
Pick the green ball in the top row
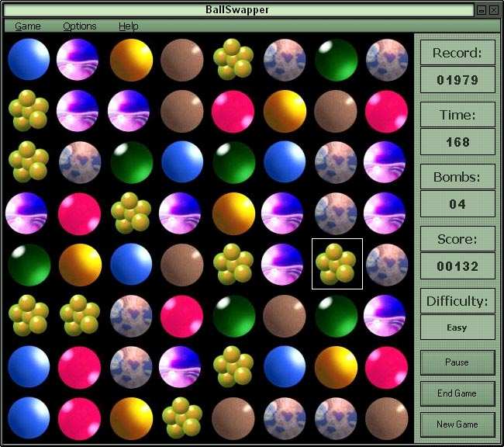(x=336, y=60)
